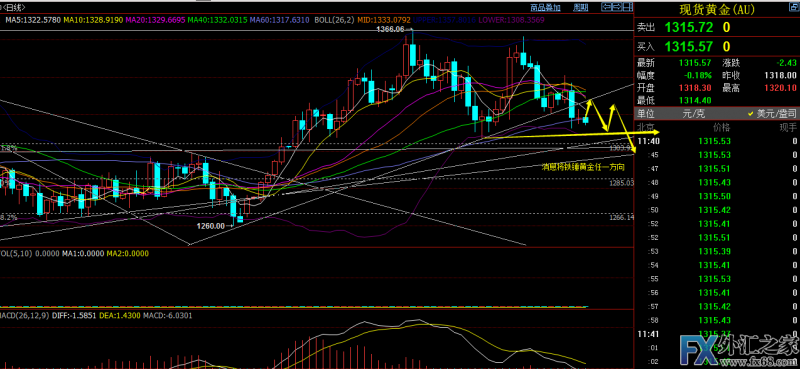Viewport: 800px width, 369px height.
Task: Click the 1285.03 price level label
Action: 621,182
